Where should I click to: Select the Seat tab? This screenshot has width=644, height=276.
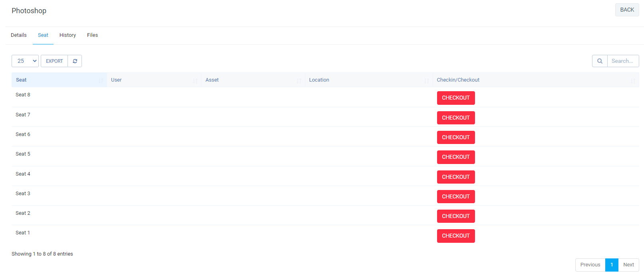coord(43,35)
